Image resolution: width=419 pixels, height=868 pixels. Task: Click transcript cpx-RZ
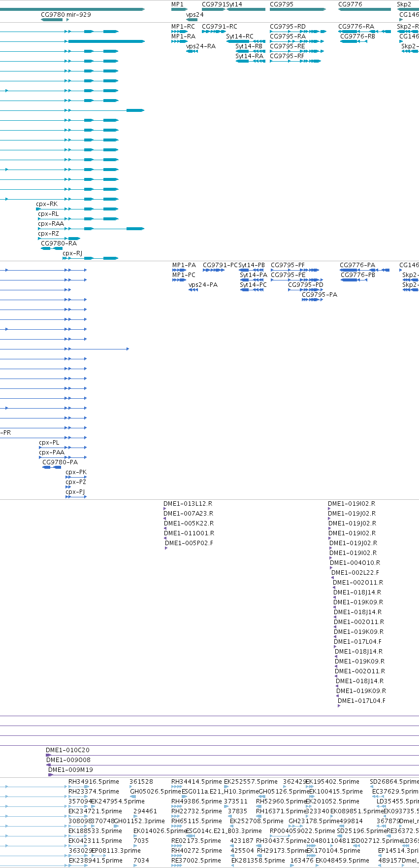pyautogui.click(x=48, y=234)
